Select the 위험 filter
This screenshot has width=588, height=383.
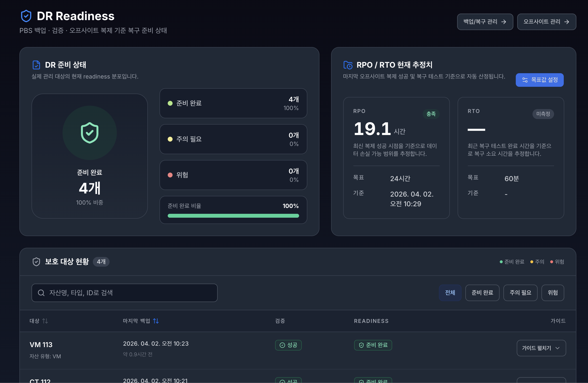click(x=553, y=293)
